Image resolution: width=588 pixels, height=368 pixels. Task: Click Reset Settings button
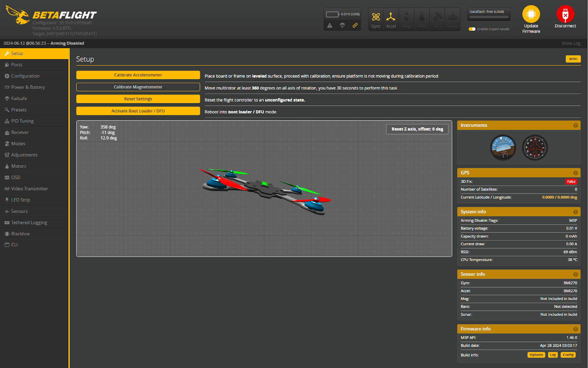138,99
